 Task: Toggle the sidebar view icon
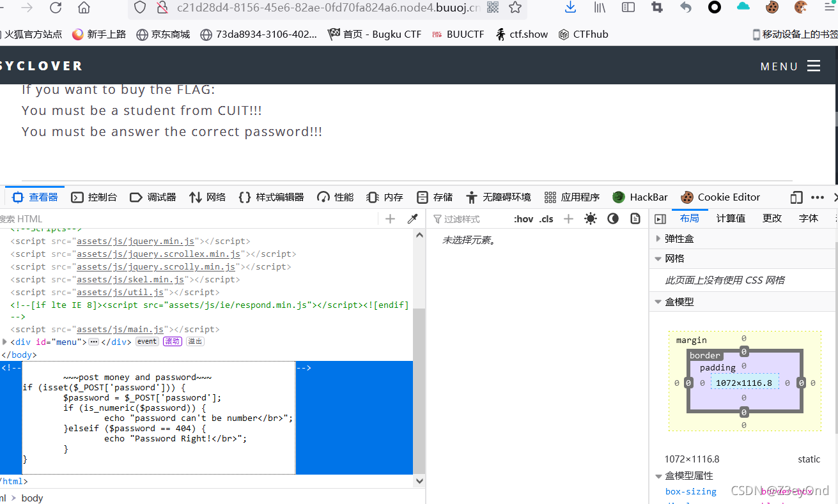(628, 7)
